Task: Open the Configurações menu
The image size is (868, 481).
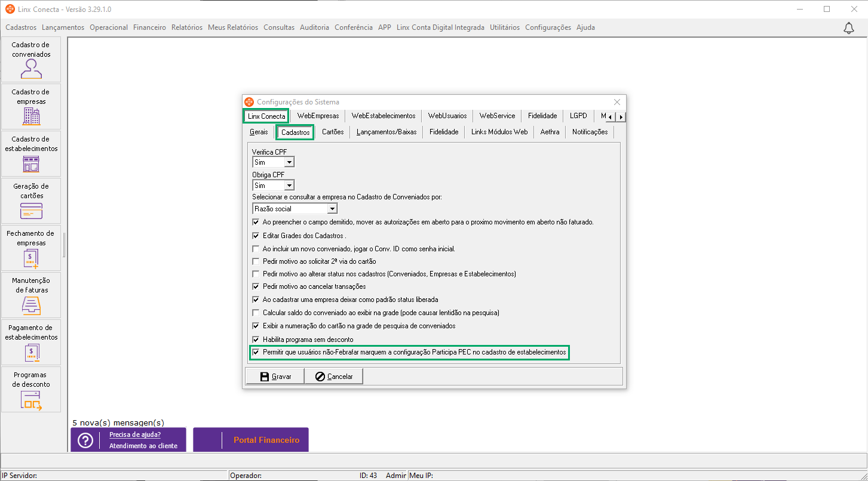Action: pos(548,27)
